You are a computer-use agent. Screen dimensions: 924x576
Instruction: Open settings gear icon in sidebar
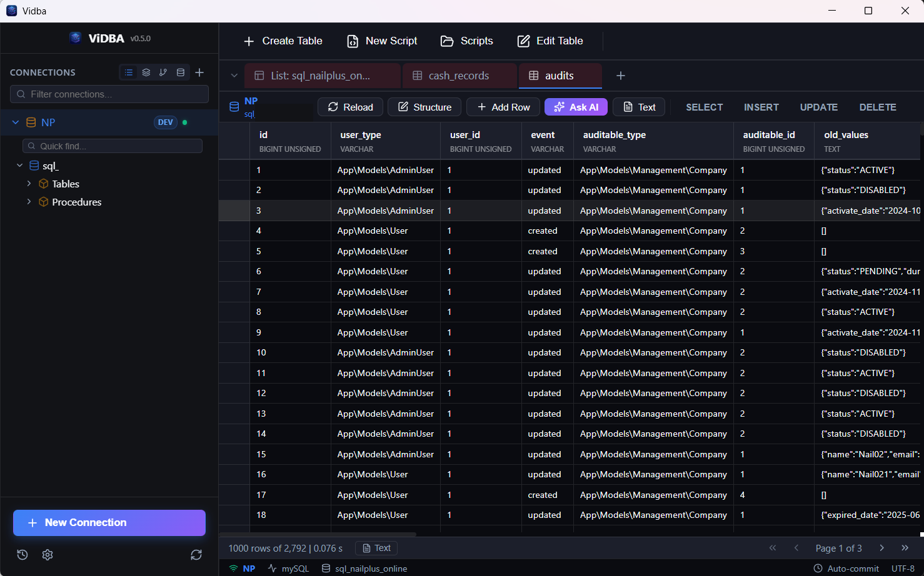click(x=48, y=555)
